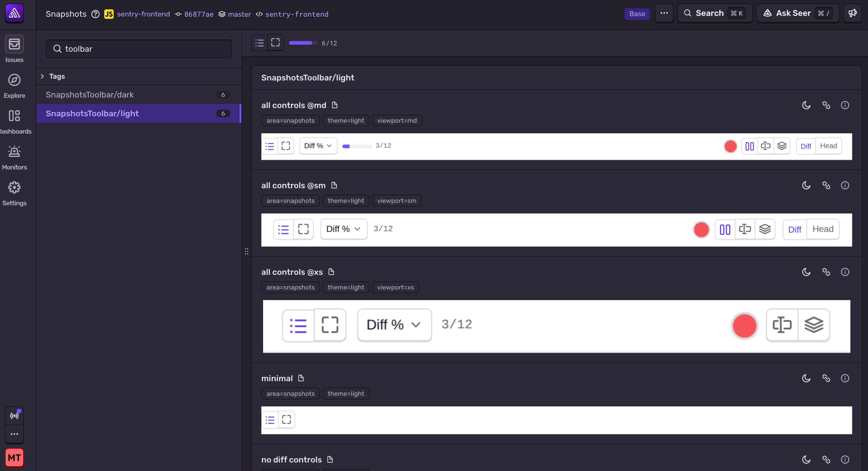
Task: Toggle dark mode for no diff controls
Action: [x=806, y=460]
